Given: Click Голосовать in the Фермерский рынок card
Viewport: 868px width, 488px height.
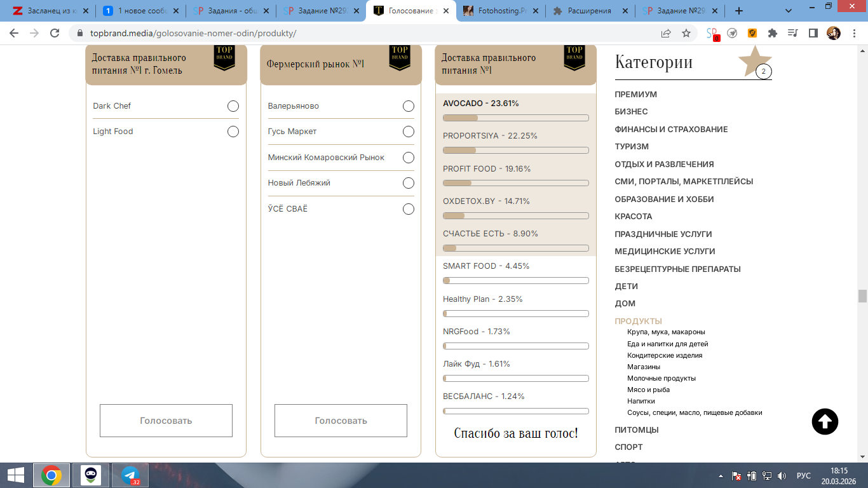Looking at the screenshot, I should pyautogui.click(x=341, y=421).
